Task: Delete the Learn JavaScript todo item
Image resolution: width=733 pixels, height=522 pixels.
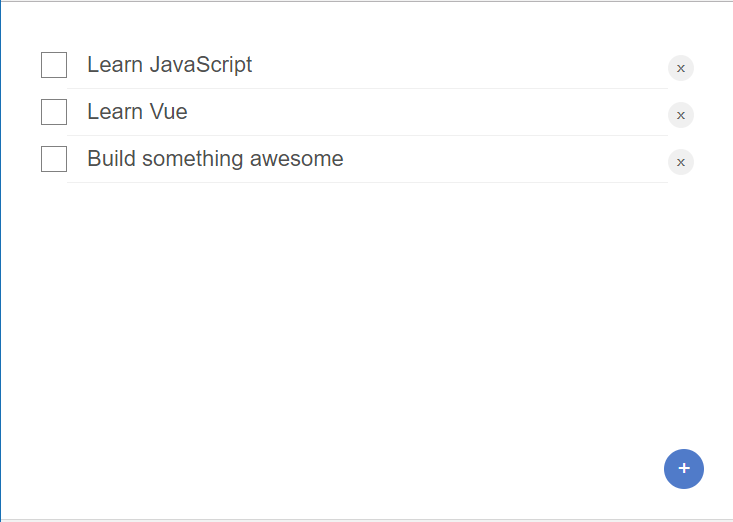Action: click(x=680, y=68)
